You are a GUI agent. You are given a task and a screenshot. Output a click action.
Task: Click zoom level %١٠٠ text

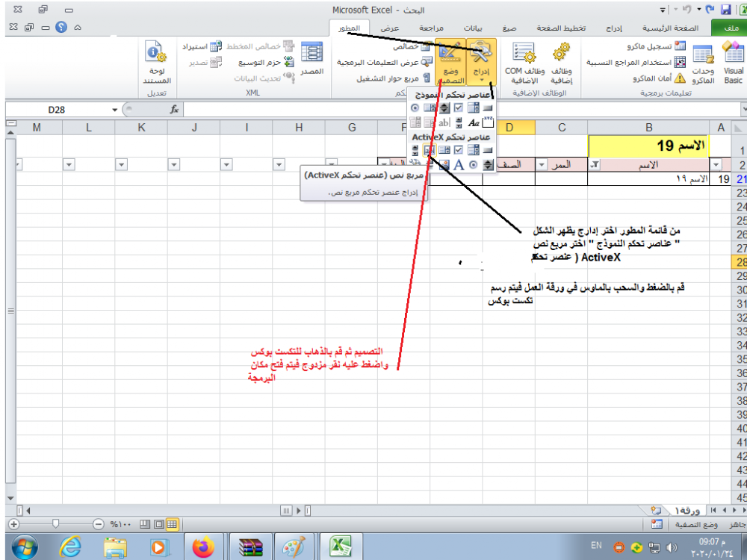coord(120,525)
